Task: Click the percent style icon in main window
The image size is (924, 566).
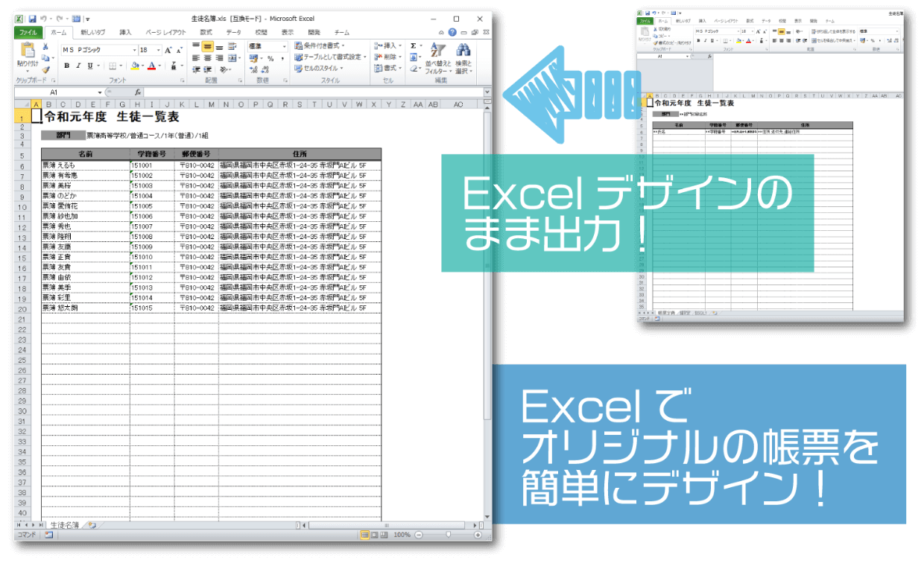Action: pyautogui.click(x=270, y=58)
